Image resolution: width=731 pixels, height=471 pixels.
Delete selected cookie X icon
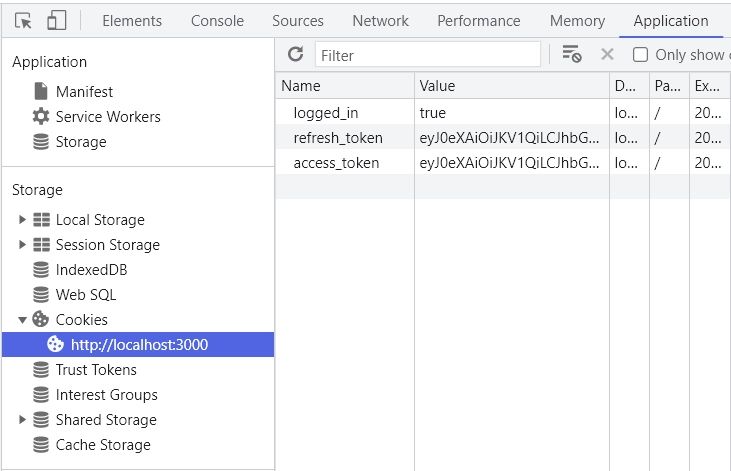pyautogui.click(x=607, y=55)
